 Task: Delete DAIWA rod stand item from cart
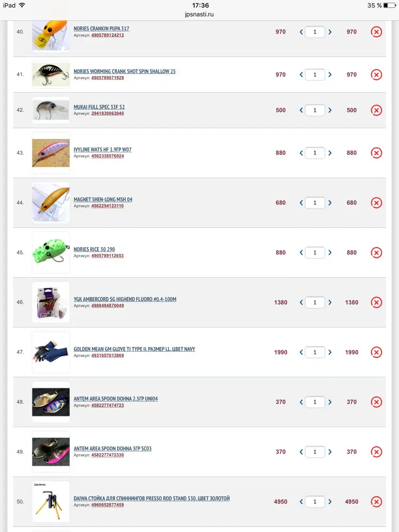376,502
